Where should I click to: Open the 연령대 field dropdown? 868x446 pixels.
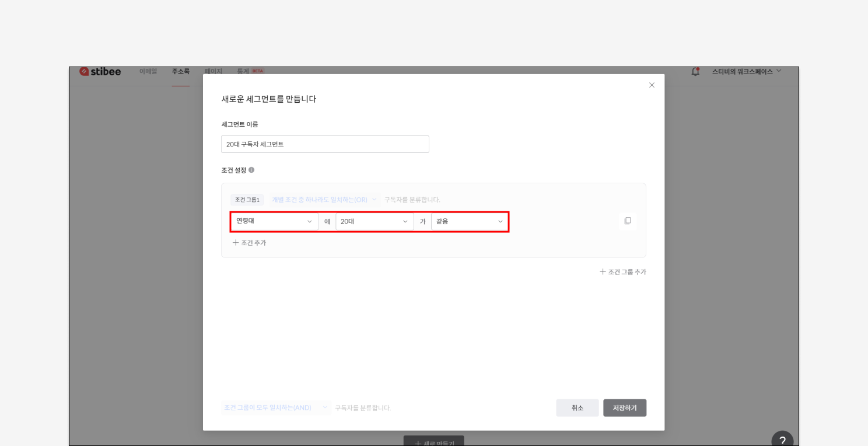(x=274, y=221)
